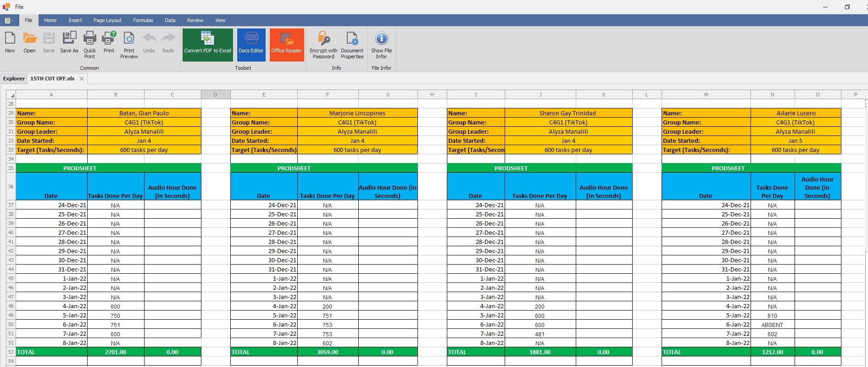Close the 15TH CUT OFF.xls tab

point(82,79)
